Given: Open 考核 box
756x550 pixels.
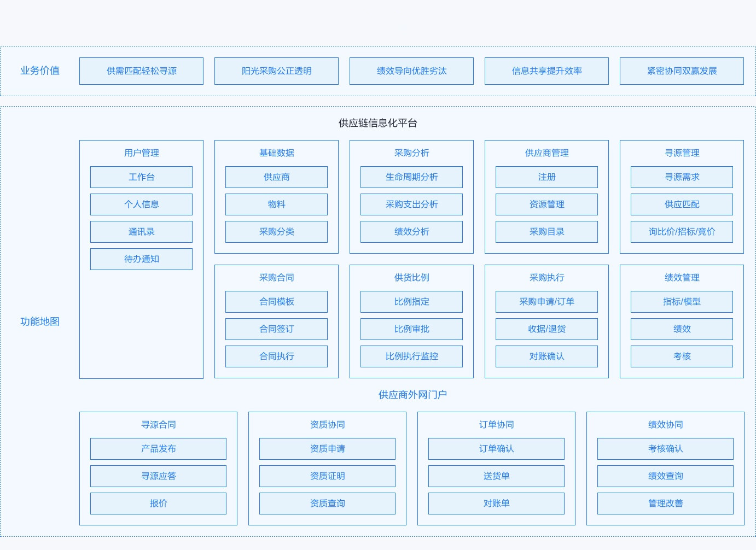Looking at the screenshot, I should tap(682, 356).
